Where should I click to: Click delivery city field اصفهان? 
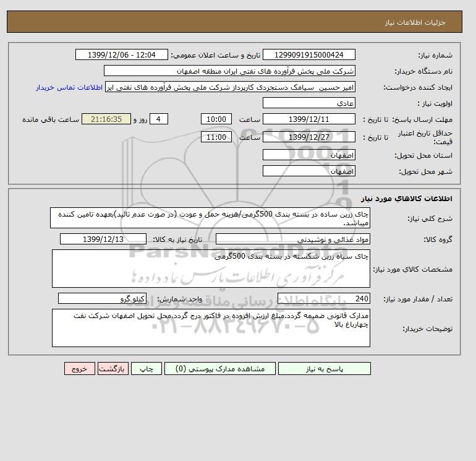tap(308, 171)
